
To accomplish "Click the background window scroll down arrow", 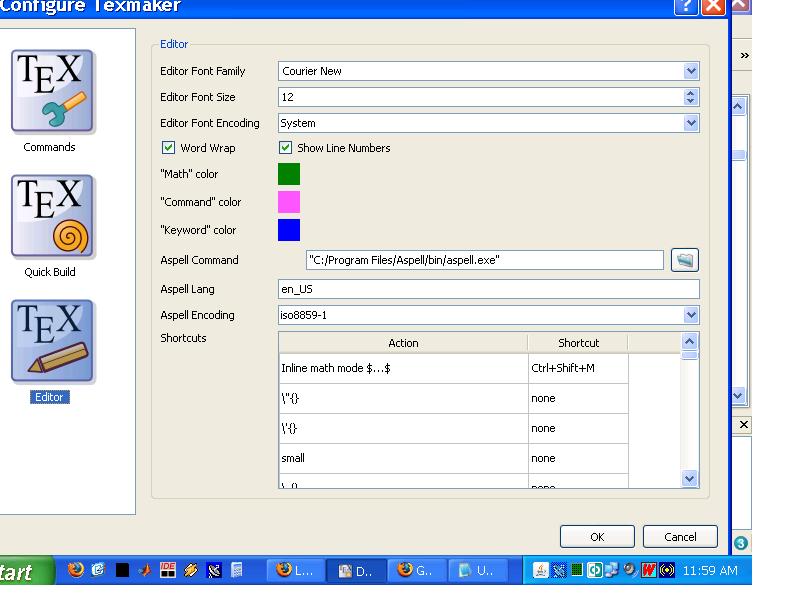I will pos(738,395).
